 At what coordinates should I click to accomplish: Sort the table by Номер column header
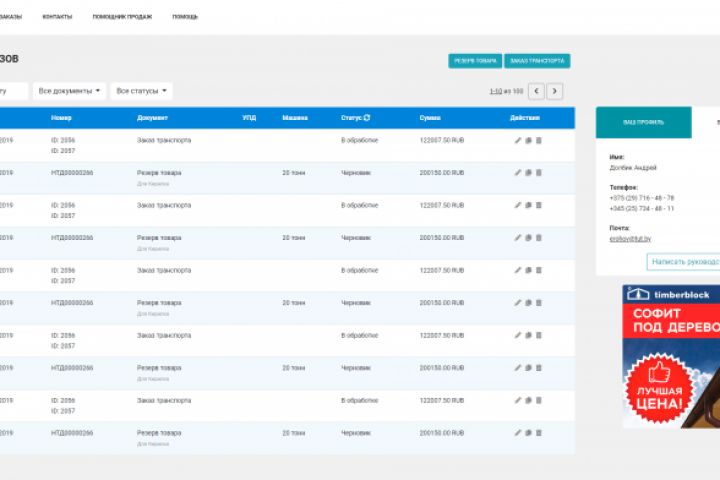pos(61,118)
